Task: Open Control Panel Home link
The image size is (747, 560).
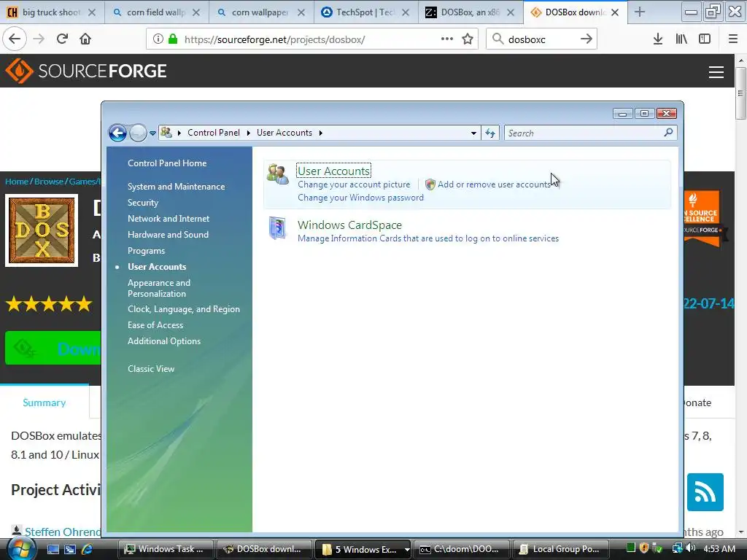Action: coord(167,163)
